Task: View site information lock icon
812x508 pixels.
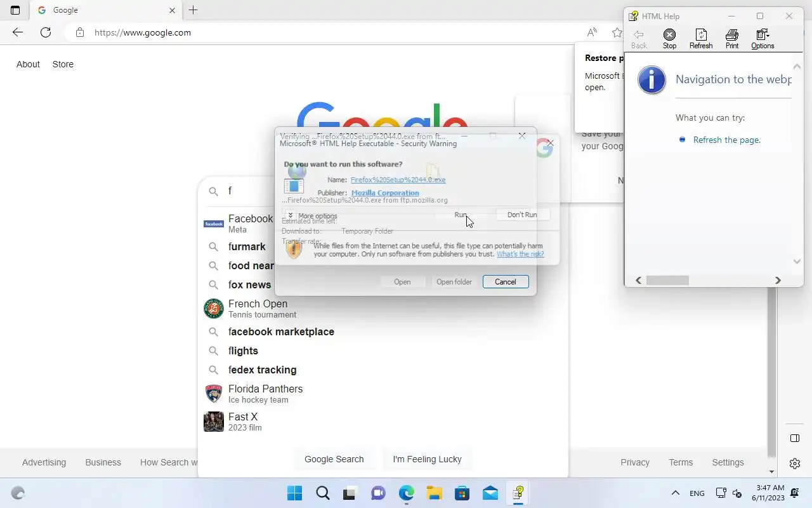Action: 80,32
